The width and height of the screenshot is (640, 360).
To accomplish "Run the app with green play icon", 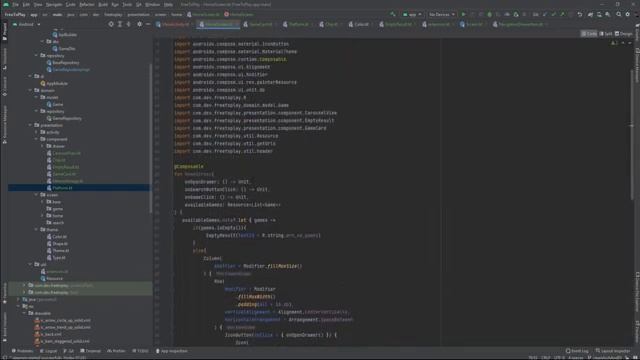I will pyautogui.click(x=463, y=14).
